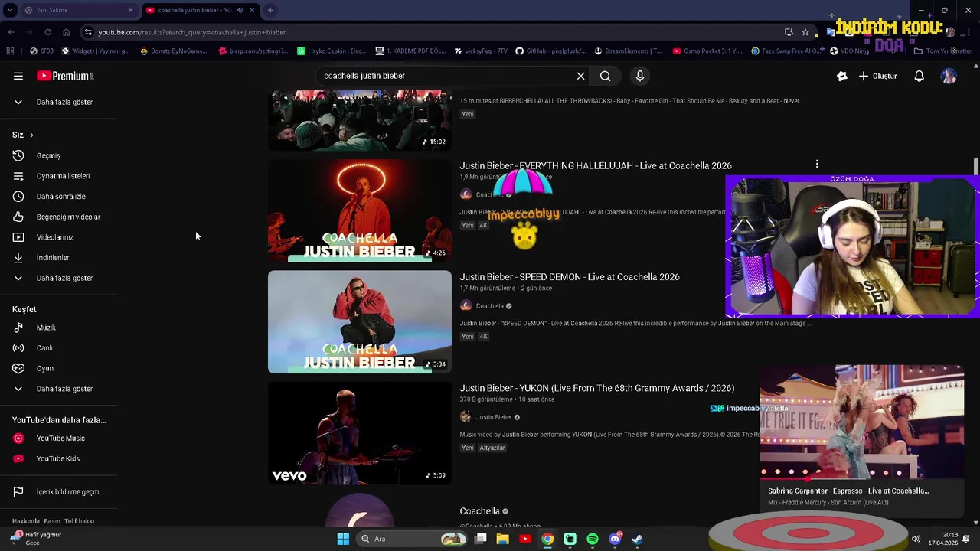
Task: Open Spotify from taskbar
Action: [593, 539]
